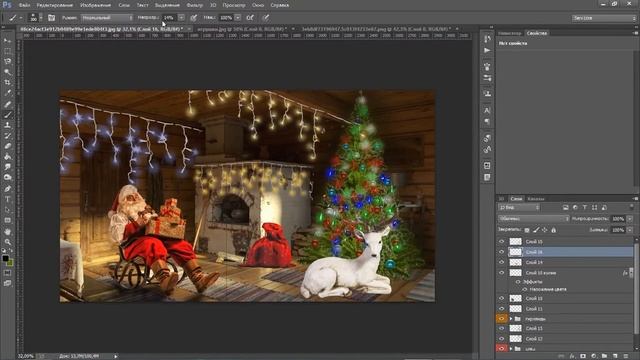Delete the selected layer with trash icon
This screenshot has width=640, height=360.
626,356
